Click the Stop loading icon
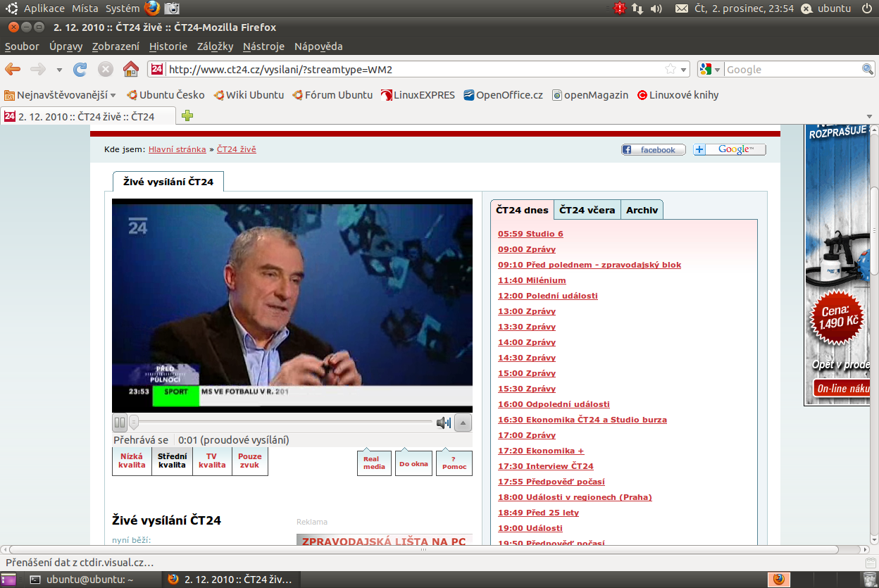The height and width of the screenshot is (588, 879). (106, 69)
